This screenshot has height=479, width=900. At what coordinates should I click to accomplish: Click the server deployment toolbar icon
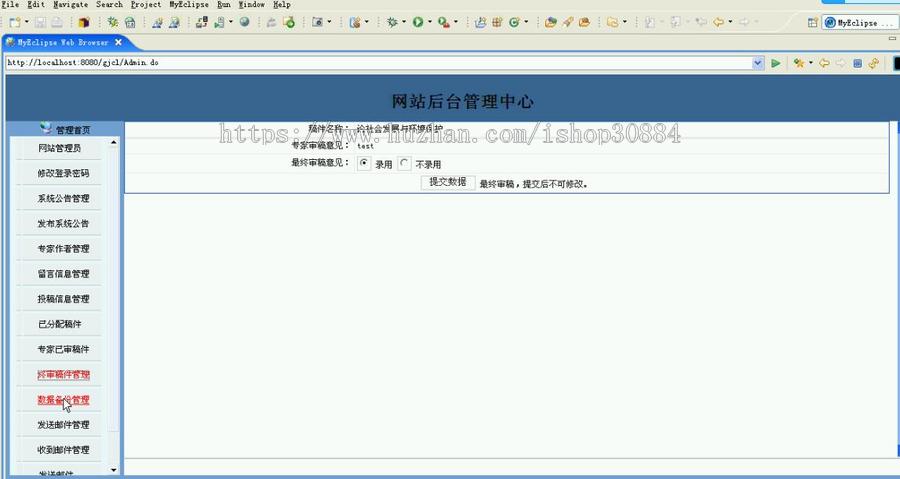[x=201, y=22]
